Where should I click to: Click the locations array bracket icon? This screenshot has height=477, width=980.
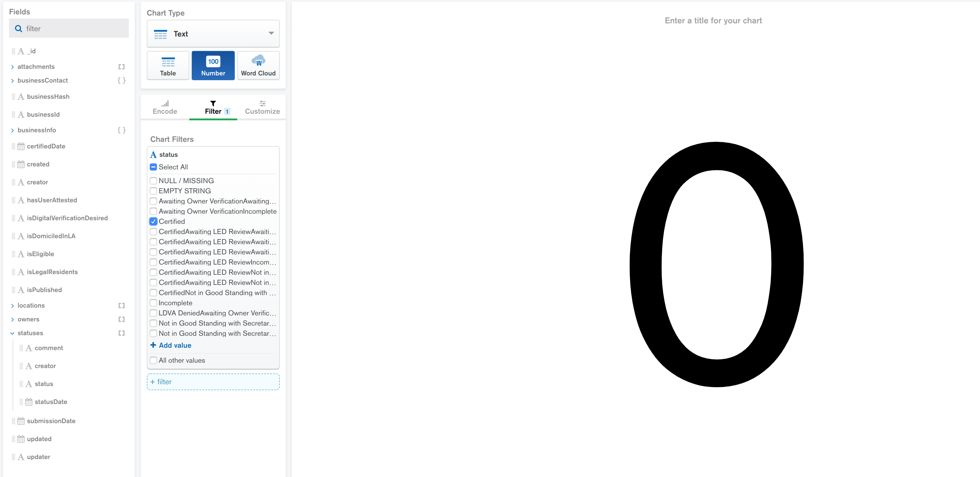pyautogui.click(x=121, y=306)
